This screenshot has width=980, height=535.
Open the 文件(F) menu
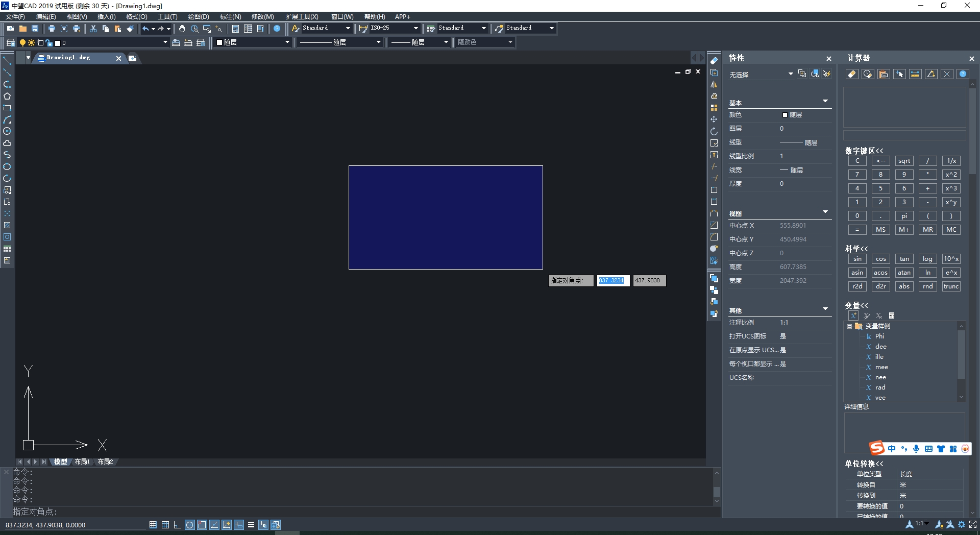pos(15,17)
